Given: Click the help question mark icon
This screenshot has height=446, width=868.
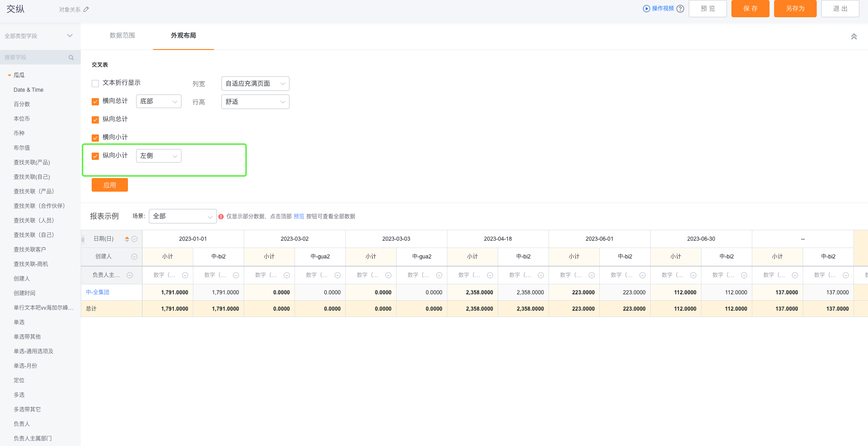Looking at the screenshot, I should [x=680, y=8].
